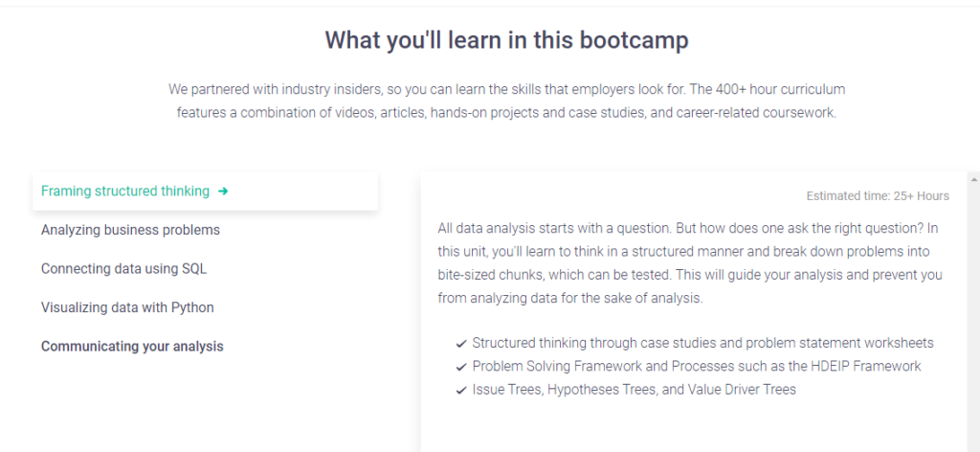The width and height of the screenshot is (980, 452).
Task: Click the Structured thinking through case studies text
Action: pyautogui.click(x=702, y=343)
